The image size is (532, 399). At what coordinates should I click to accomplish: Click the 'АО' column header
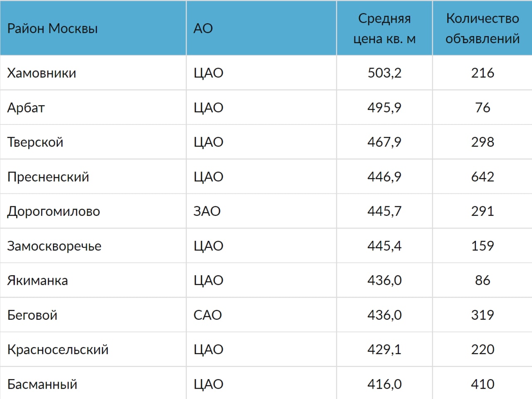pyautogui.click(x=203, y=29)
